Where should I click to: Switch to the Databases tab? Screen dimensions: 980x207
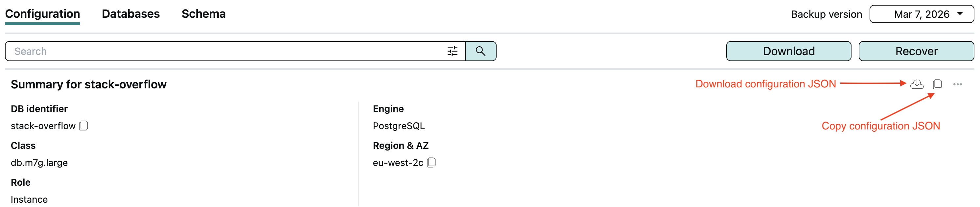point(130,14)
